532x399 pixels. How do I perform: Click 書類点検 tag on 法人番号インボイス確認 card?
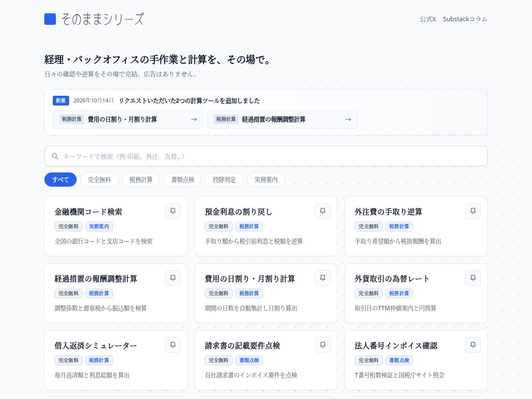tap(399, 360)
